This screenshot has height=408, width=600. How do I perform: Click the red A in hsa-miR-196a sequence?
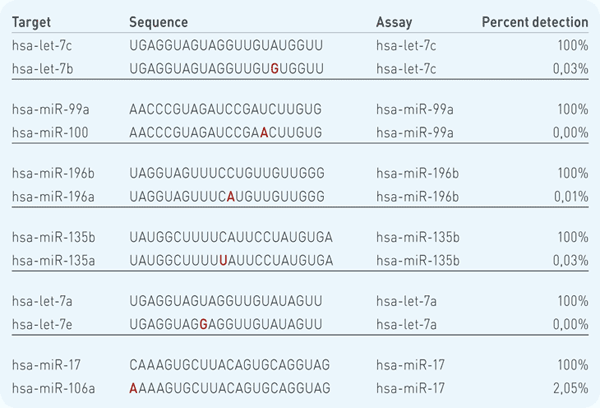[x=230, y=197]
